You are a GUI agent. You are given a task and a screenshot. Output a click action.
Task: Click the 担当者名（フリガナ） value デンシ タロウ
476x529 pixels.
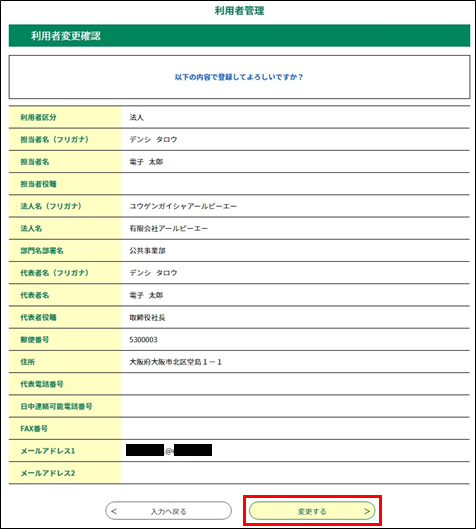tap(153, 139)
